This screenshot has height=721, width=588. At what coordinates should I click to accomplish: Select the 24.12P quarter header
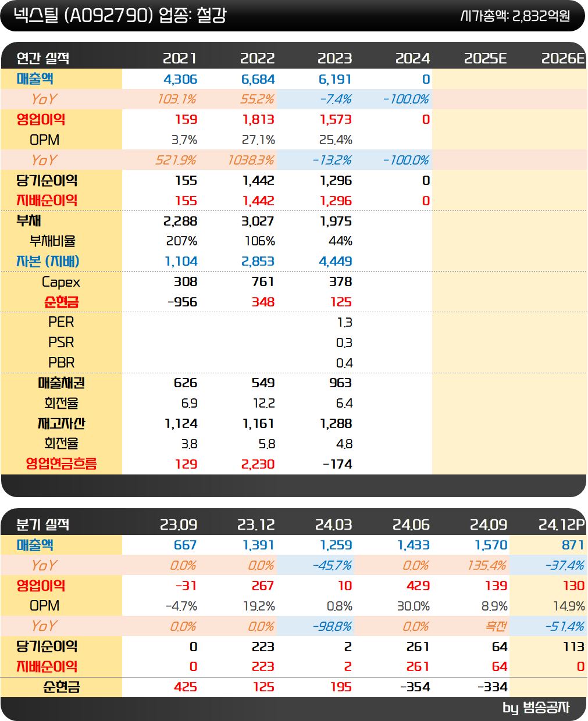point(561,524)
